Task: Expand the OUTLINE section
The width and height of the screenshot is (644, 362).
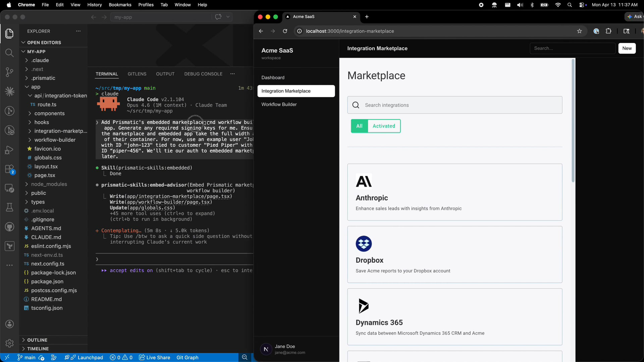Action: tap(37, 340)
